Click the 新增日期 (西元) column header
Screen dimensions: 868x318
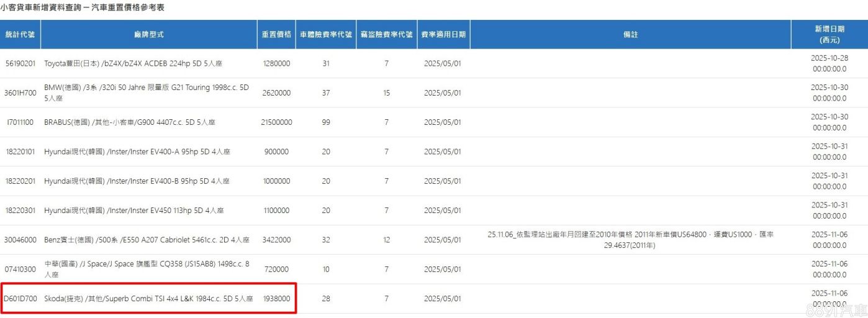(829, 35)
